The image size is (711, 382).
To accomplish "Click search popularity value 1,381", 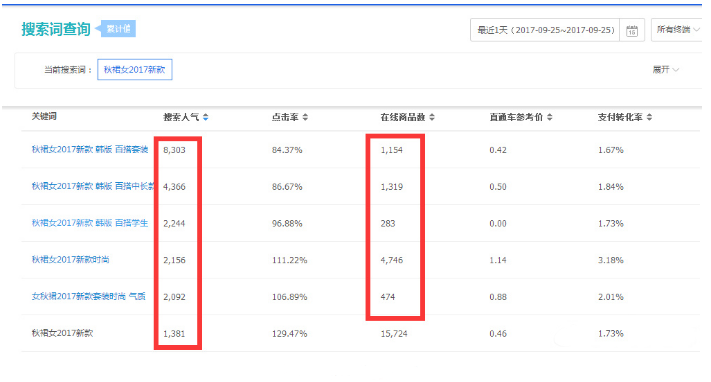I will pos(175,333).
